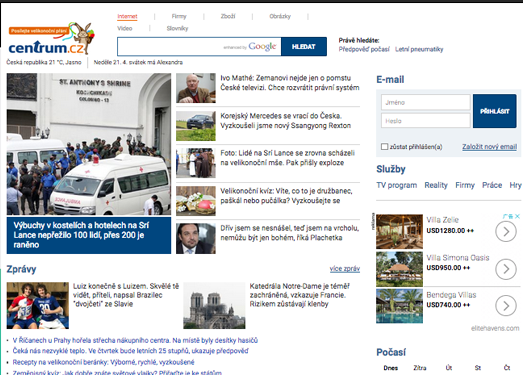Open Ivo Mathé article thumbnail

tap(196, 88)
